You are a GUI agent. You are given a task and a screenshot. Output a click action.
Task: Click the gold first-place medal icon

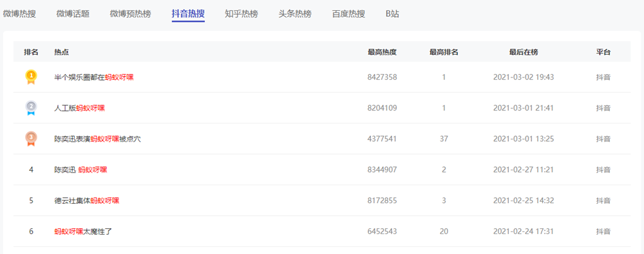tap(31, 77)
